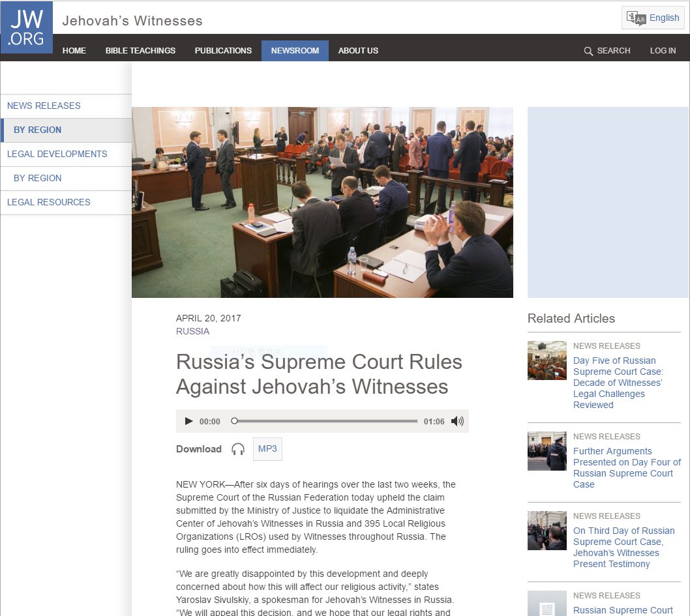Click the 00:00 elapsed time
Viewport: 690px width, 616px height.
(x=209, y=422)
